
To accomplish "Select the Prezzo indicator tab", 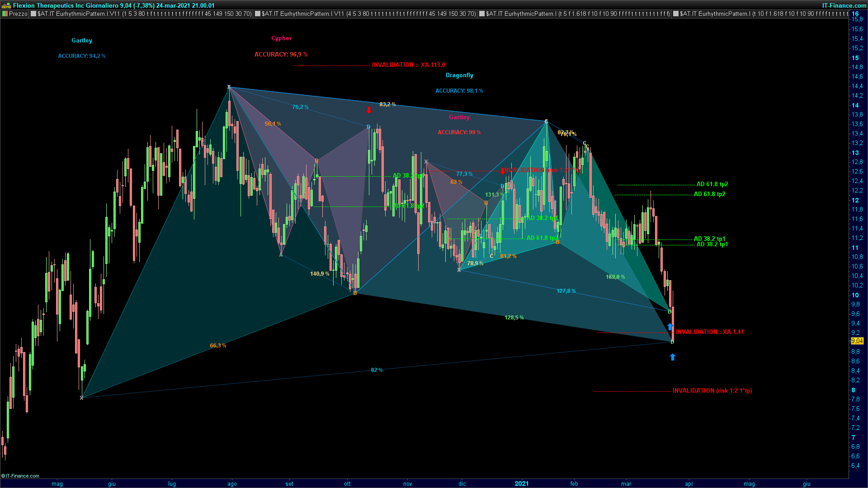I will 18,14.
